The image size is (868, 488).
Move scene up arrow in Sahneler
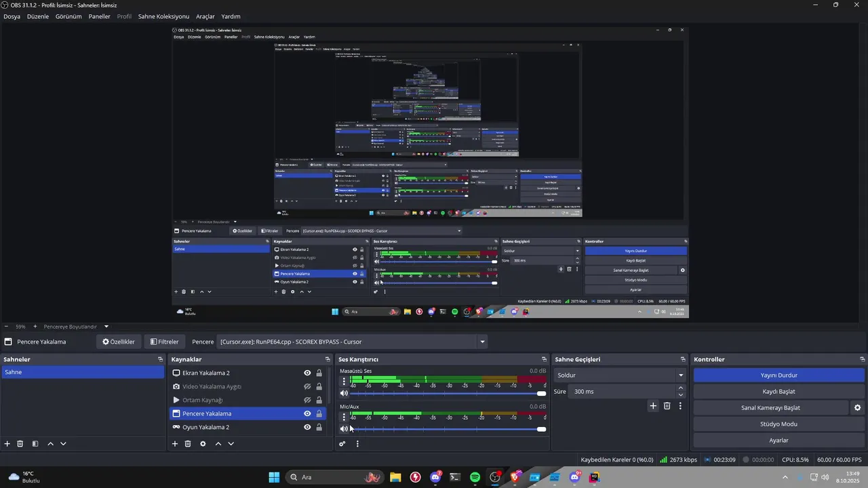tap(50, 444)
